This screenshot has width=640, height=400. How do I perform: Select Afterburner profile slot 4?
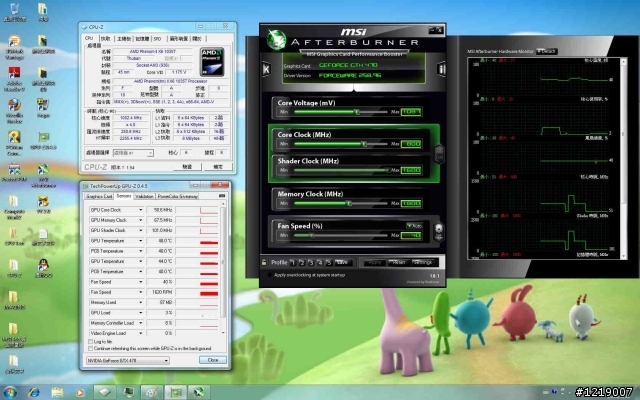pos(320,262)
